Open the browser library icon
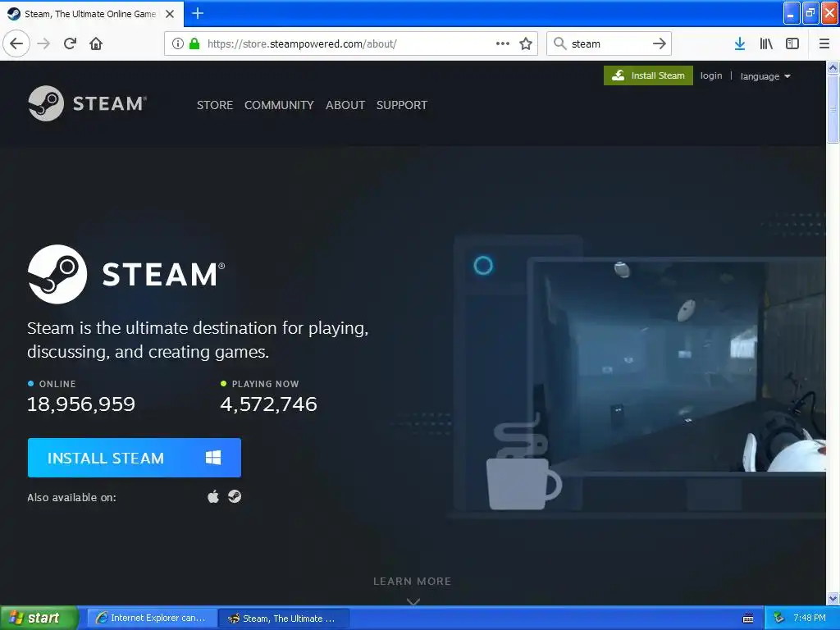840x630 pixels. (x=766, y=43)
